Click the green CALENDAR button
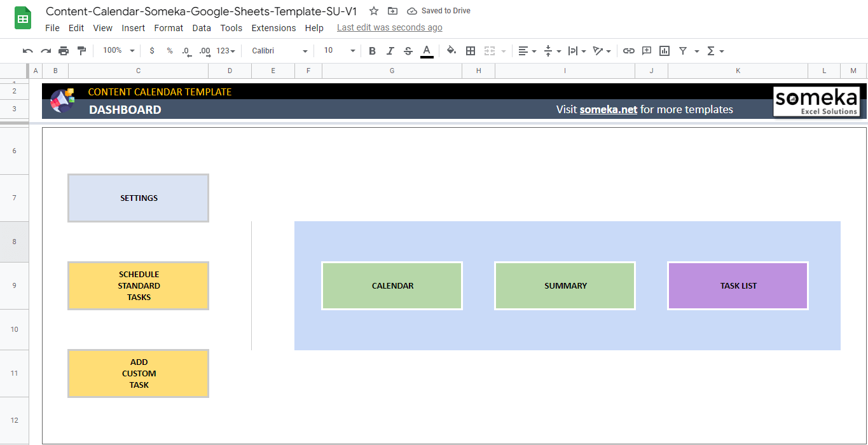 click(x=392, y=285)
